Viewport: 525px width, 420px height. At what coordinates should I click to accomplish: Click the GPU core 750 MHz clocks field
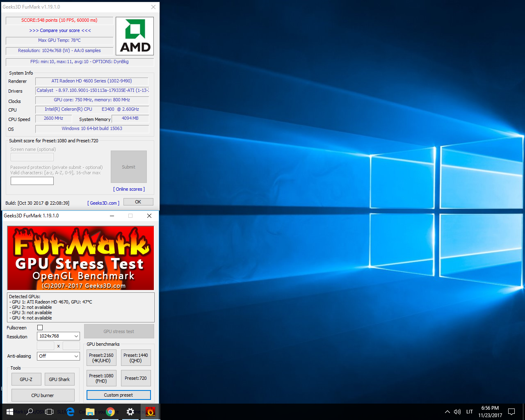click(92, 100)
